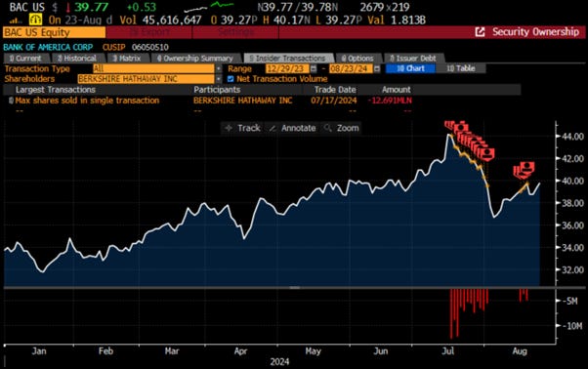588x369 pixels.
Task: Click the Zoom button above chart
Action: (x=341, y=128)
